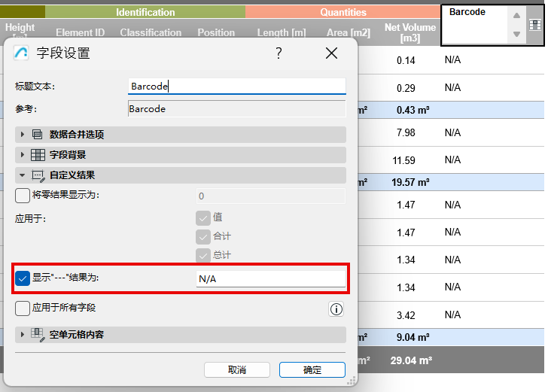This screenshot has height=392, width=548.
Task: Toggle the 合计 checkbox
Action: 203,237
